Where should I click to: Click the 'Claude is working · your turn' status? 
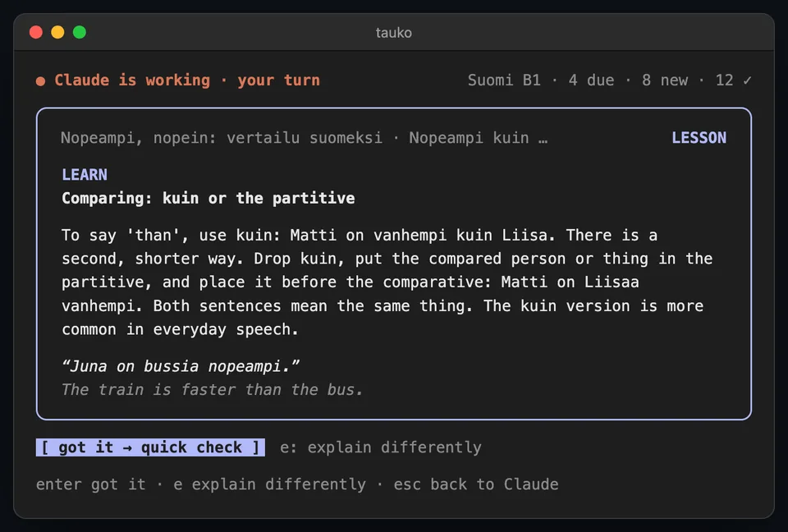point(187,80)
